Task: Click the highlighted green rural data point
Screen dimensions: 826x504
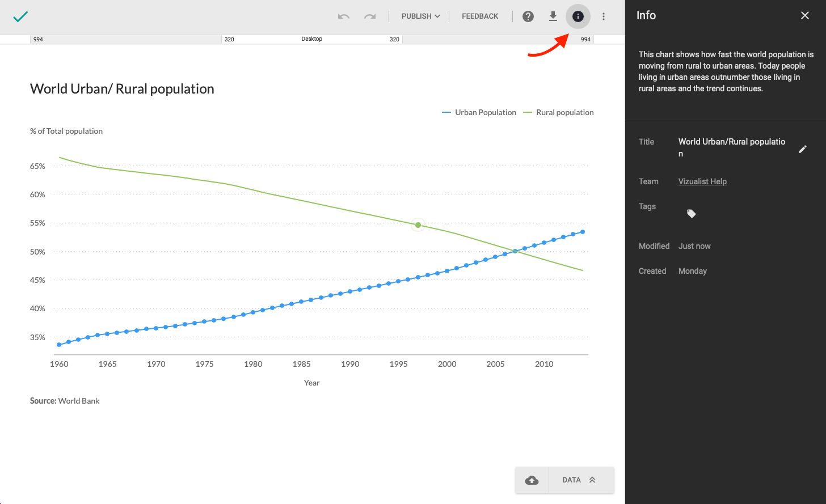Action: pyautogui.click(x=418, y=225)
